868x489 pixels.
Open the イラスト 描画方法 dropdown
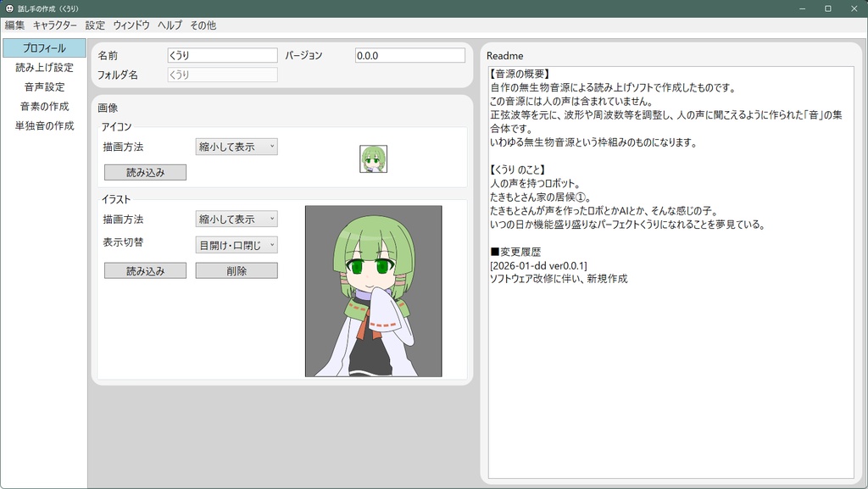coord(238,219)
